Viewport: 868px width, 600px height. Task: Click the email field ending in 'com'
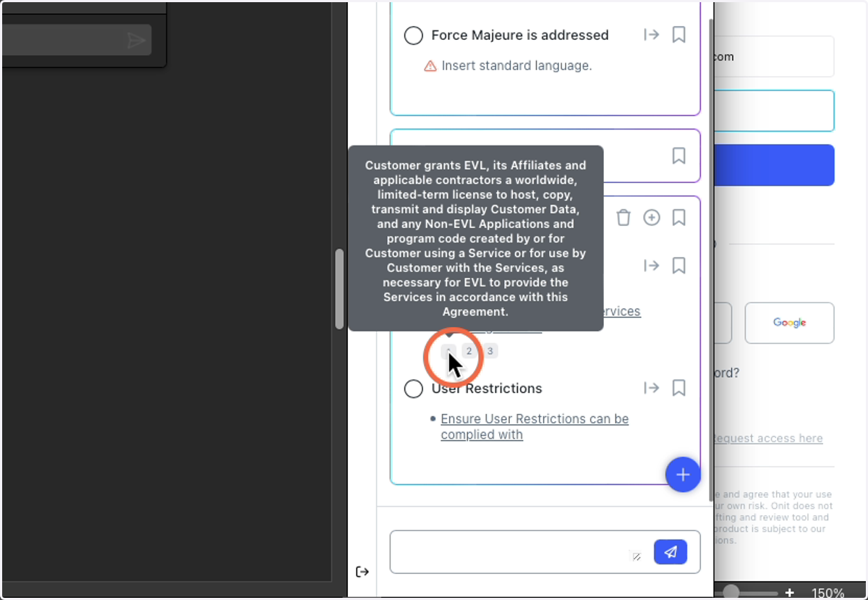[774, 56]
